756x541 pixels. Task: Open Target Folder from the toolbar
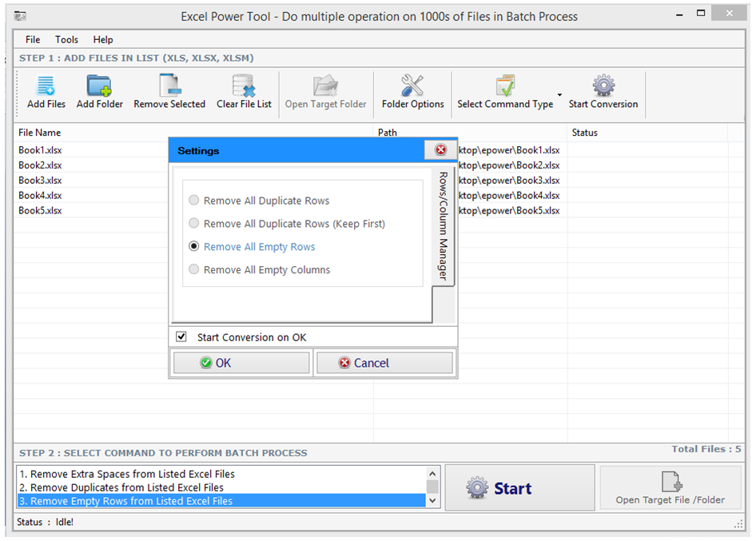tap(325, 92)
